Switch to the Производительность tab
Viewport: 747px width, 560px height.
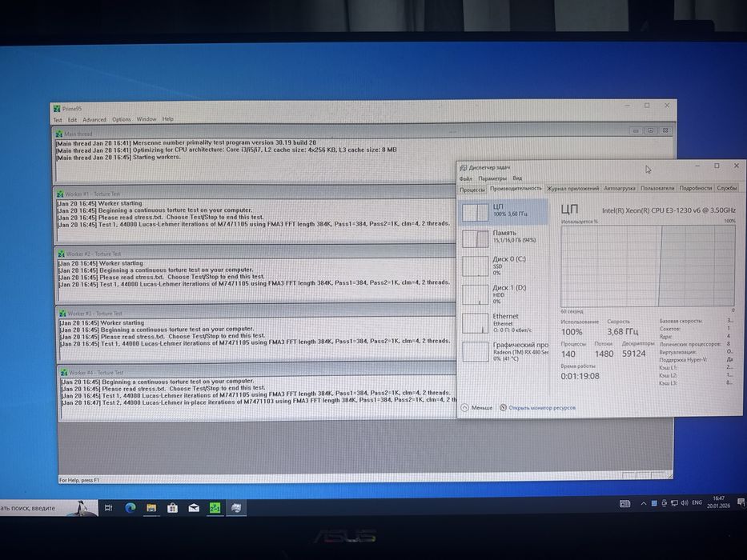pyautogui.click(x=516, y=189)
